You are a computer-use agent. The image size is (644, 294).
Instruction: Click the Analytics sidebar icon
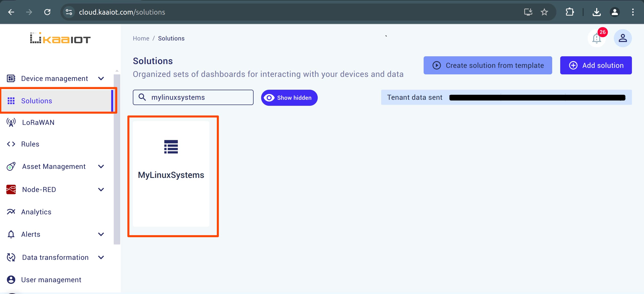(x=11, y=212)
